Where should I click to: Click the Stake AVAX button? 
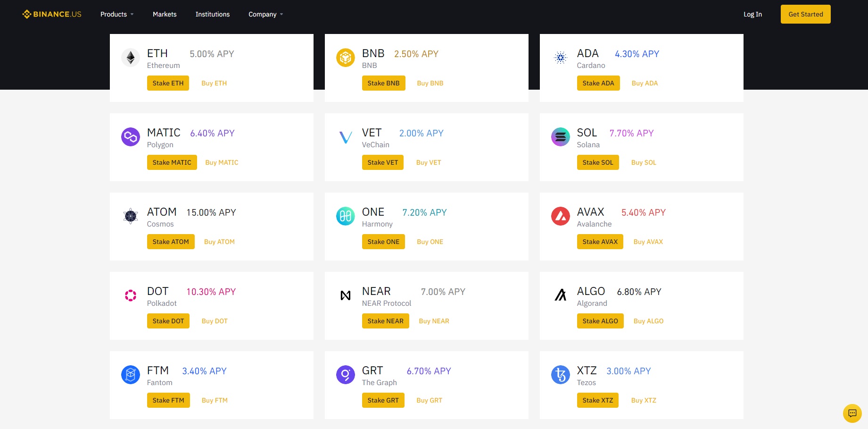point(600,242)
